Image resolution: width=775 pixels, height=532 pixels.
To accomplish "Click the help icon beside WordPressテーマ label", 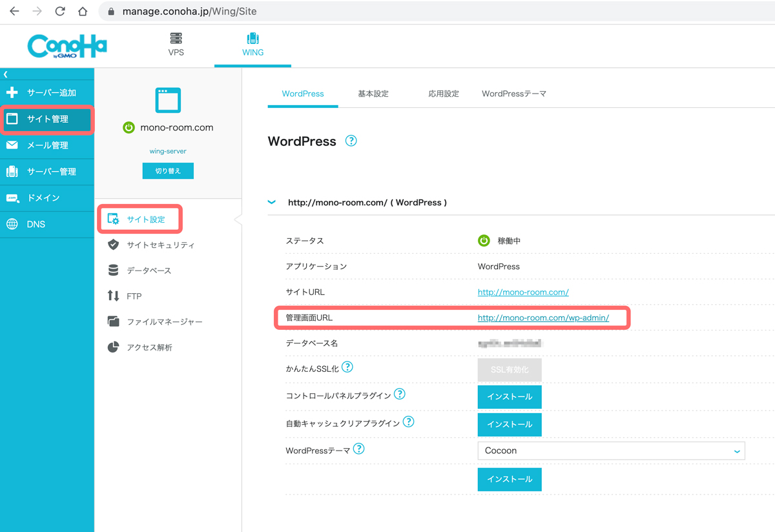I will tap(359, 449).
